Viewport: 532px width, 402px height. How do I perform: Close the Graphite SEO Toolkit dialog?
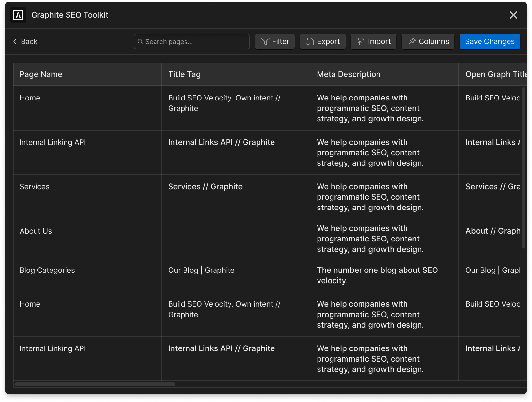(513, 15)
